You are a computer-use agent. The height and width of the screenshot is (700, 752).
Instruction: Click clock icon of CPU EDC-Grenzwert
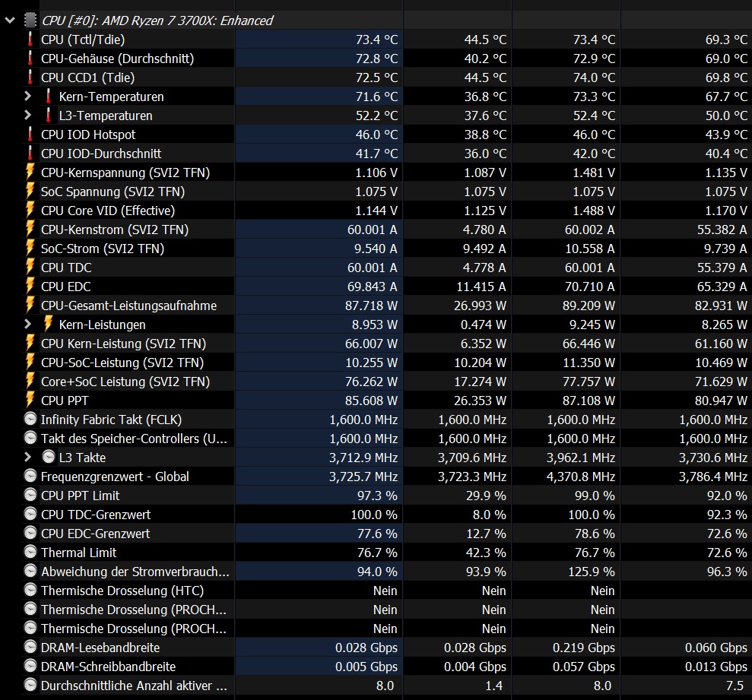(x=30, y=533)
